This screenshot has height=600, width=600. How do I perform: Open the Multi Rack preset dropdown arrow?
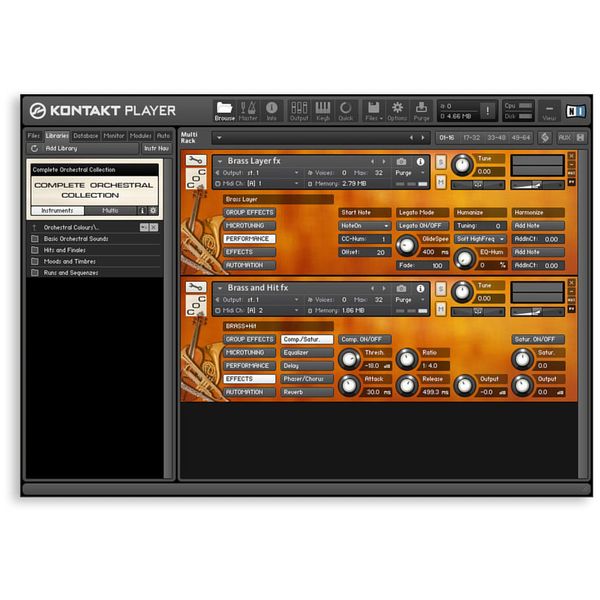(x=219, y=137)
